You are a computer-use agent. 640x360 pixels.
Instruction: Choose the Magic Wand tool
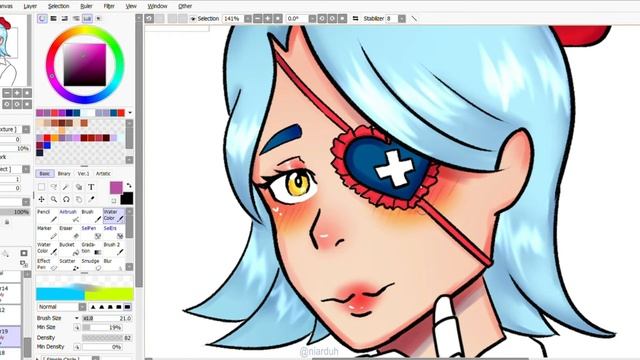click(66, 187)
